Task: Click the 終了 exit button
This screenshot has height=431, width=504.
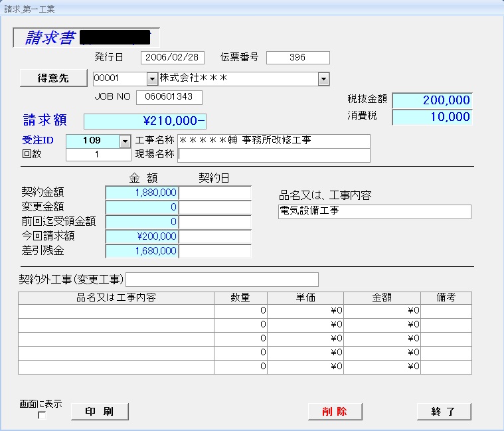Action: tap(444, 412)
